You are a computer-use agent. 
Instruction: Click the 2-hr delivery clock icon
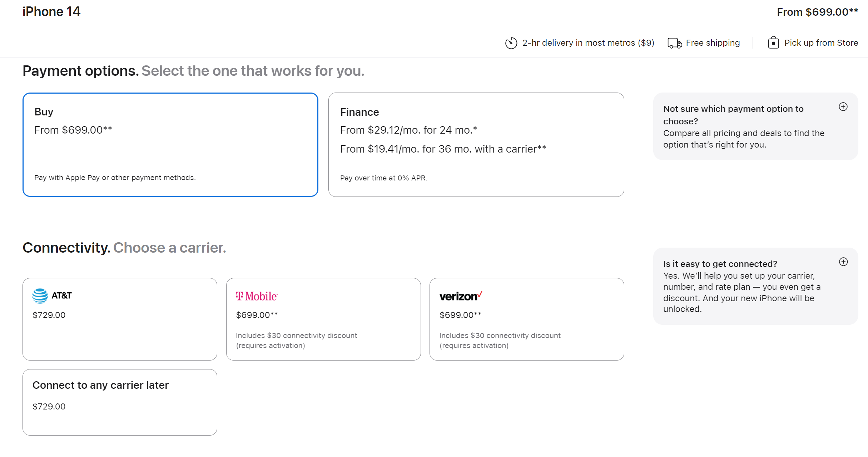(511, 43)
